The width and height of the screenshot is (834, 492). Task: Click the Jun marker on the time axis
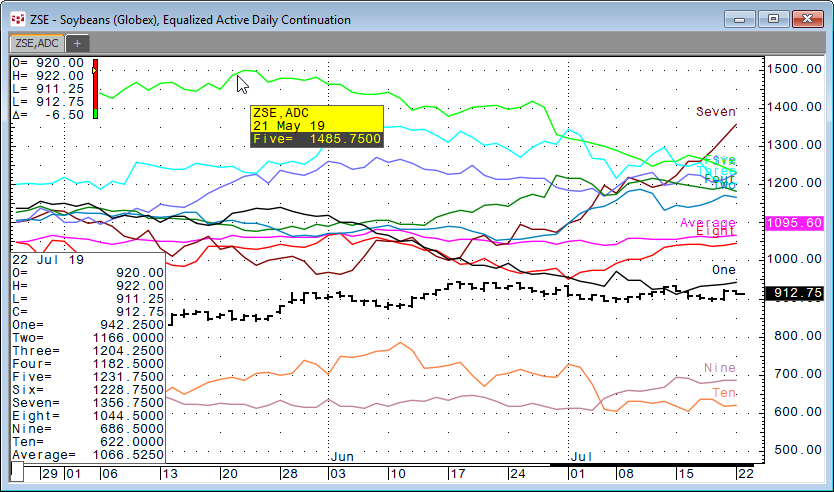click(x=342, y=456)
